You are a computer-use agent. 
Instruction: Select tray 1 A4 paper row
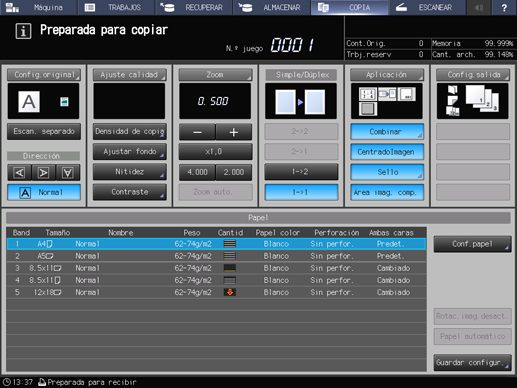[216, 244]
